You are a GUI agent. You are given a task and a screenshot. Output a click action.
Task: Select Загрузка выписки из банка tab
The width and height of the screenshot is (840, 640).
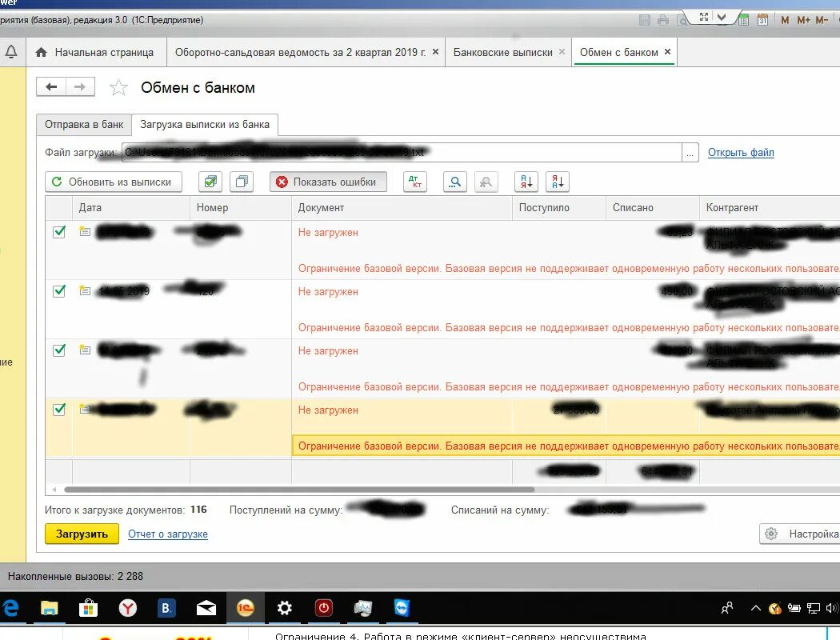[205, 124]
